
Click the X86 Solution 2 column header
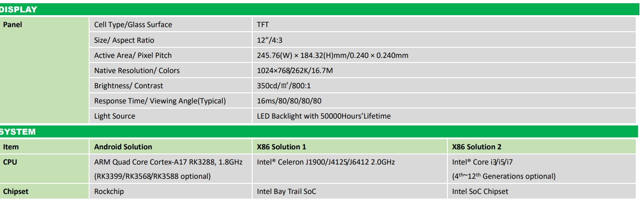coord(477,147)
